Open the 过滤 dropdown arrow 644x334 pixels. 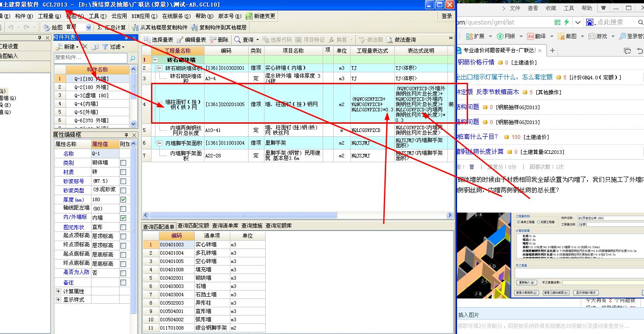[123, 47]
